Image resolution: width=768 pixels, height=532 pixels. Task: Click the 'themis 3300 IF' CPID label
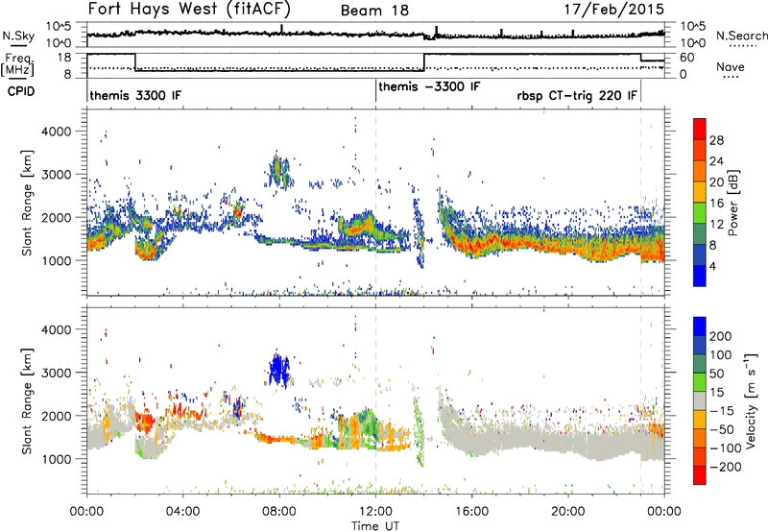134,96
